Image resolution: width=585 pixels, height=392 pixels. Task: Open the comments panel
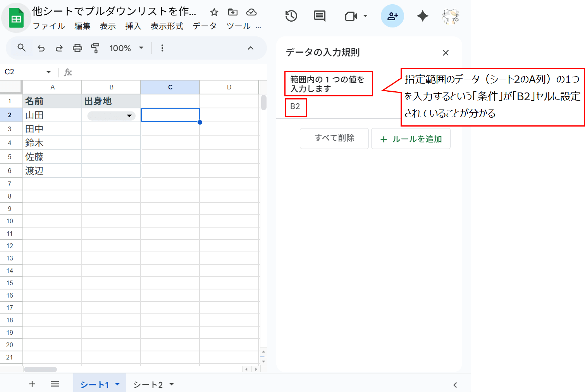319,16
